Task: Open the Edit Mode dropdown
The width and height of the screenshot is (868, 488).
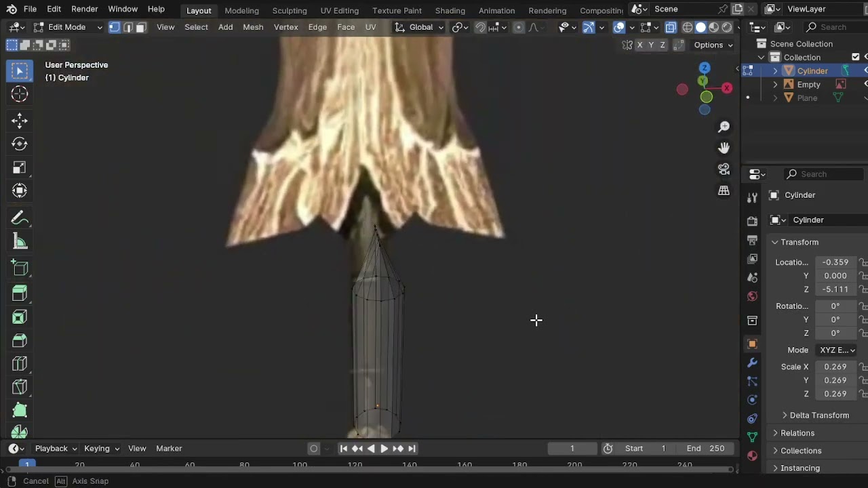Action: coord(67,27)
